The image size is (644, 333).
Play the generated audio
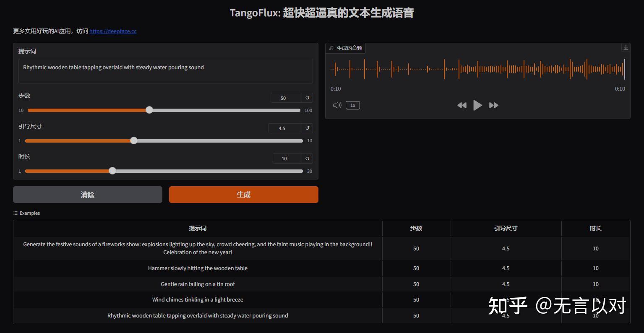tap(477, 105)
